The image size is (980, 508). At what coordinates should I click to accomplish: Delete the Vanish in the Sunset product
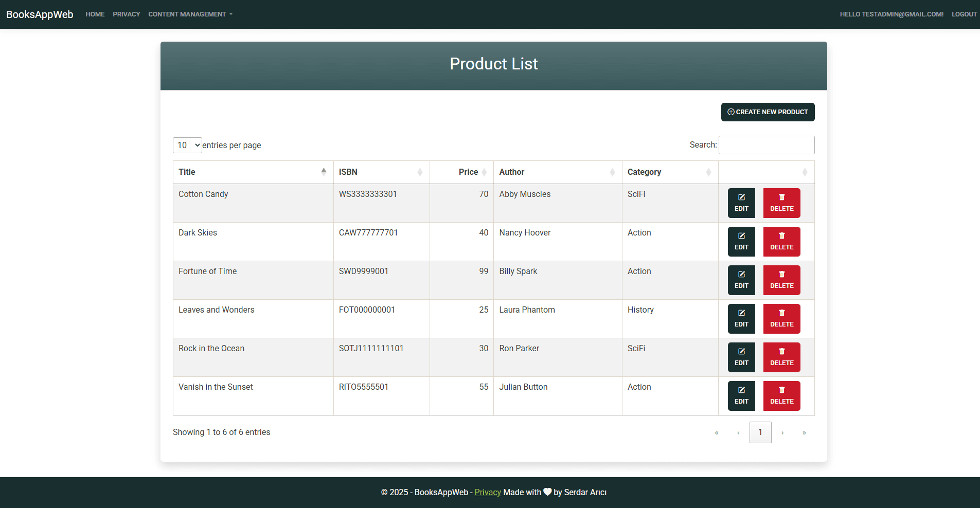pos(781,396)
